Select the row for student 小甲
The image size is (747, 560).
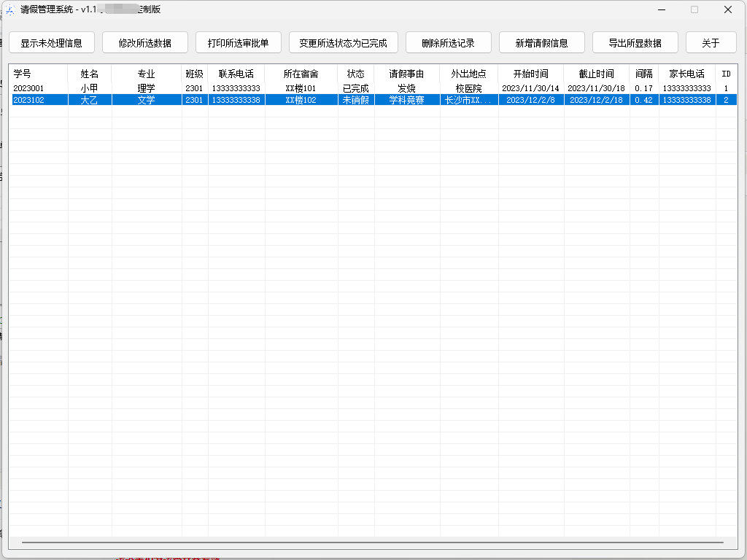tap(90, 88)
